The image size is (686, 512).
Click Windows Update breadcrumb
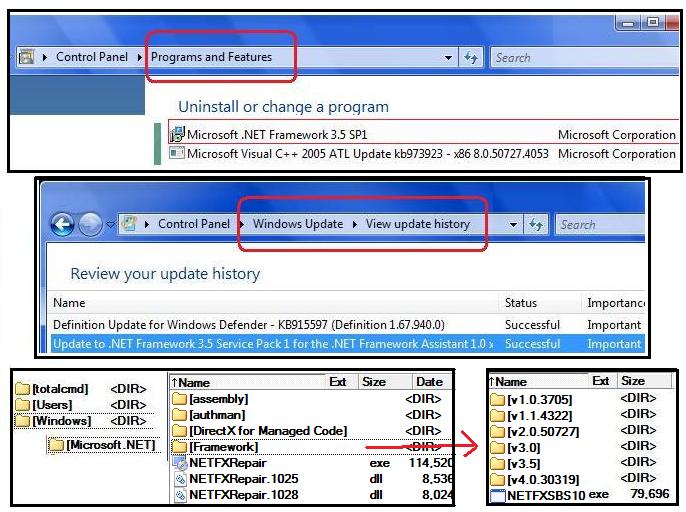click(x=298, y=224)
